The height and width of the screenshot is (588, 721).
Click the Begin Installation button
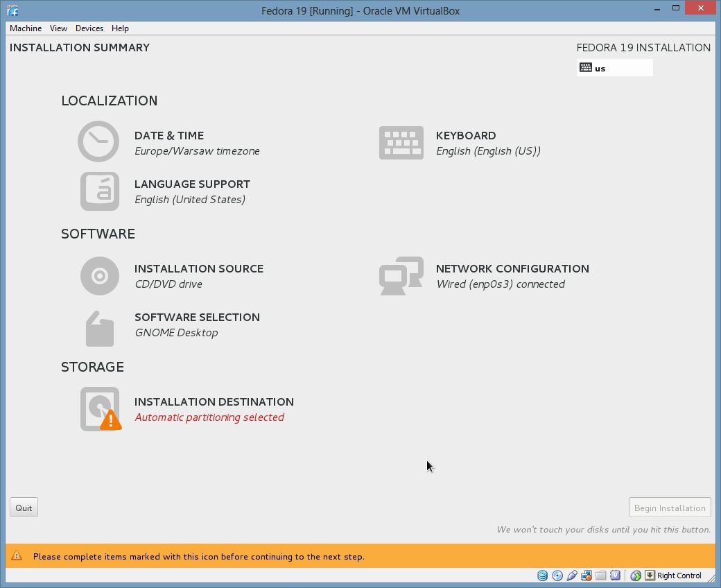click(670, 508)
